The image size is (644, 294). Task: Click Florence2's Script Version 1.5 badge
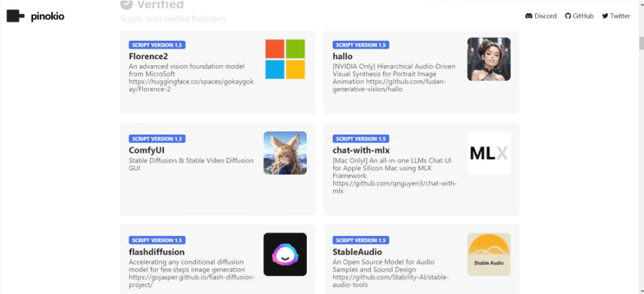[157, 45]
